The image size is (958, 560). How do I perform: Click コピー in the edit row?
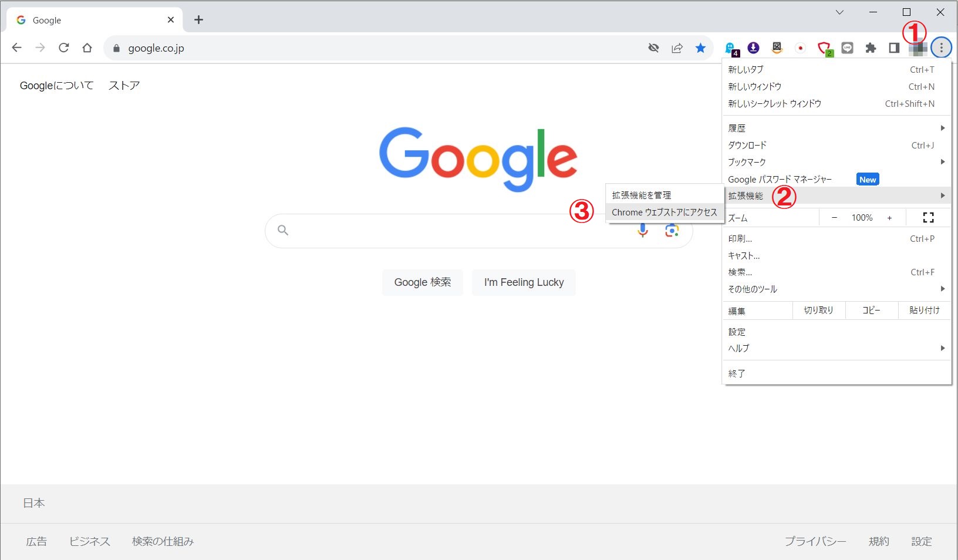pos(872,311)
